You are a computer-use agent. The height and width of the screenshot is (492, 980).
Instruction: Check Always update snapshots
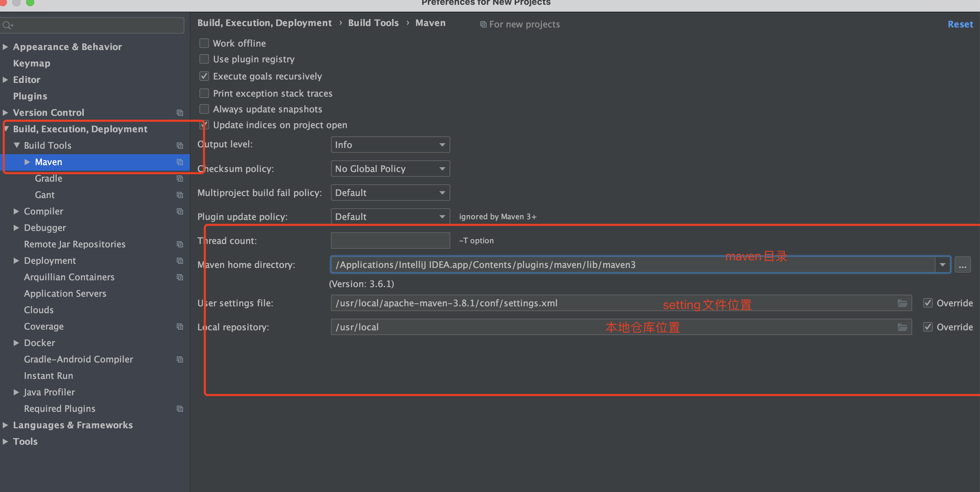204,109
